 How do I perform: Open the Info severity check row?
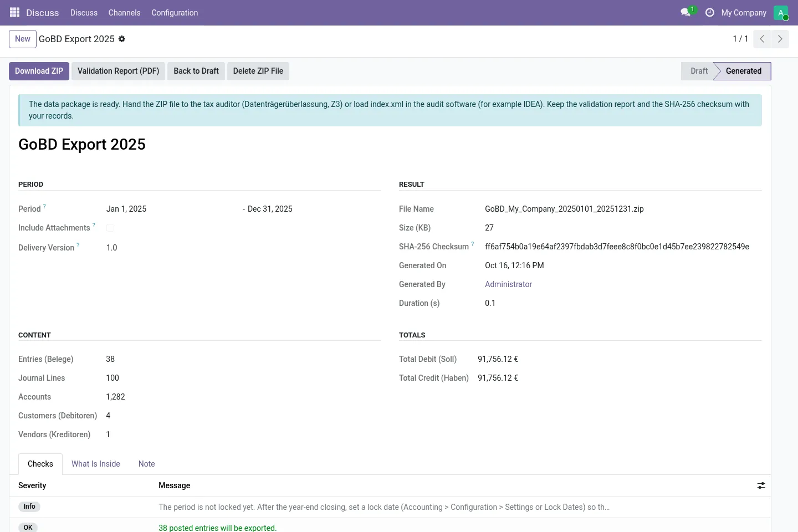[390, 507]
